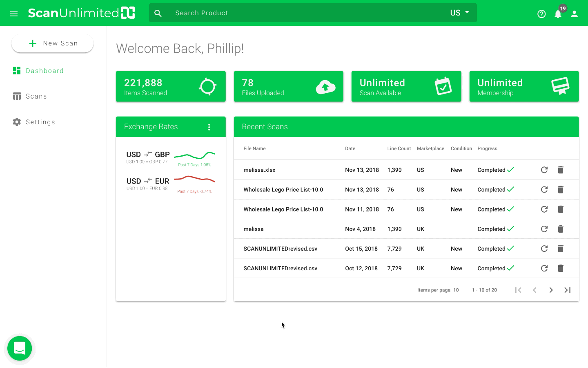Click the USD to GBP rate chart
The height and width of the screenshot is (368, 588).
click(x=194, y=155)
